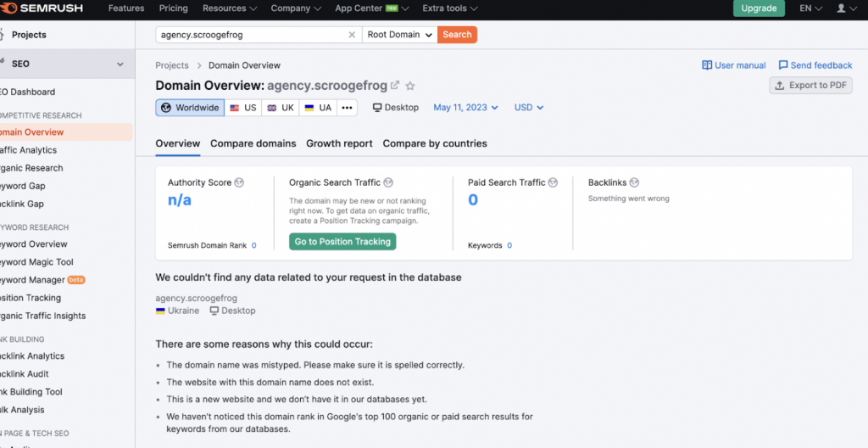Click the n/a Authority Score value
This screenshot has height=448, width=868.
(180, 200)
